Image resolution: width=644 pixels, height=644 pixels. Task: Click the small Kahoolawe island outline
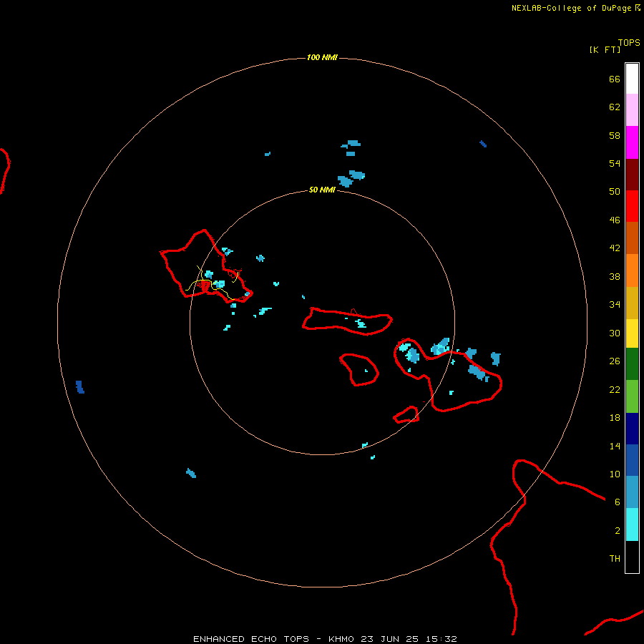point(406,415)
